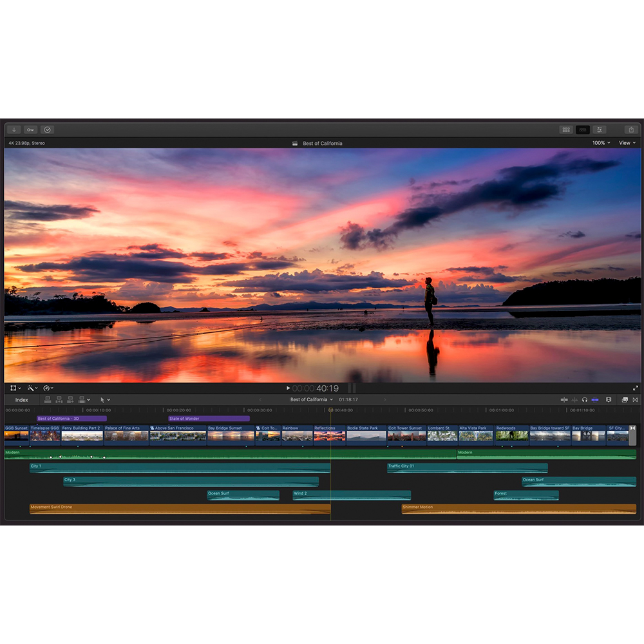This screenshot has height=644, width=644.
Task: Open the Index panel
Action: [22, 400]
